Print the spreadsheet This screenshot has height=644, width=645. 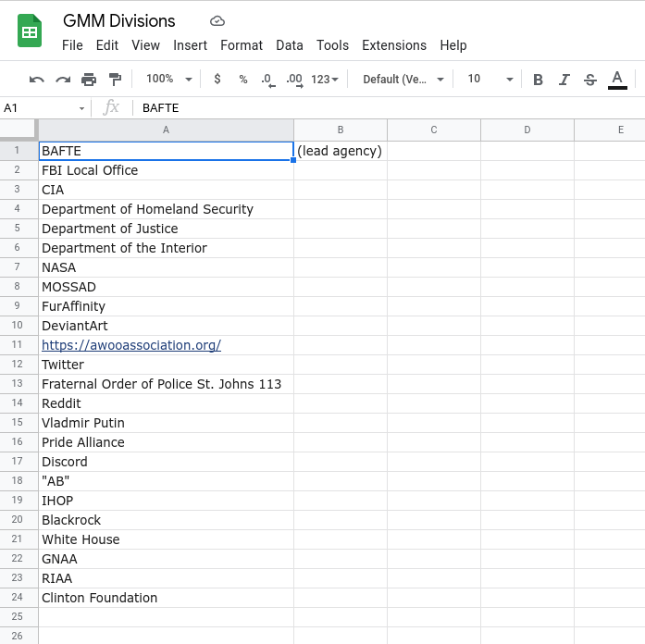pyautogui.click(x=89, y=79)
